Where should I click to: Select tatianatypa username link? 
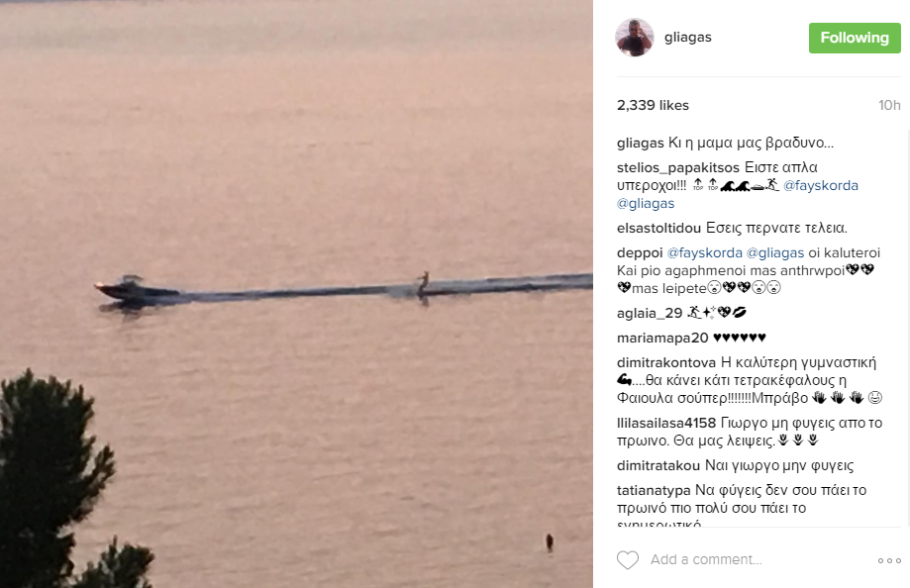pyautogui.click(x=654, y=490)
